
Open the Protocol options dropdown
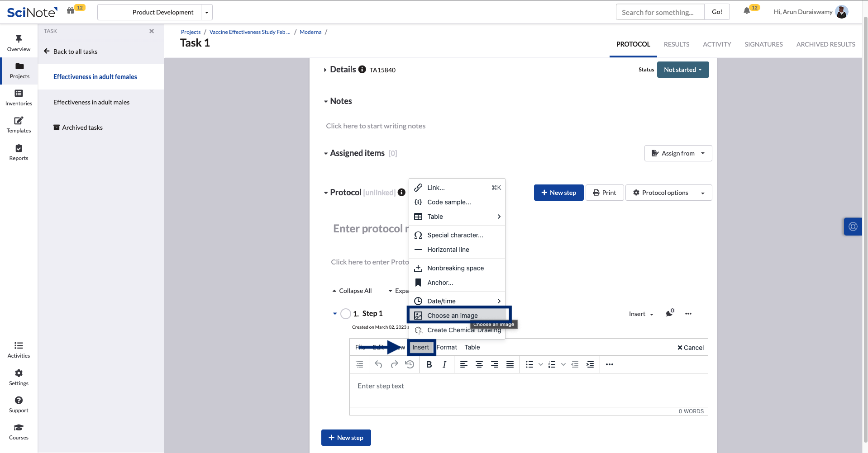pos(668,193)
